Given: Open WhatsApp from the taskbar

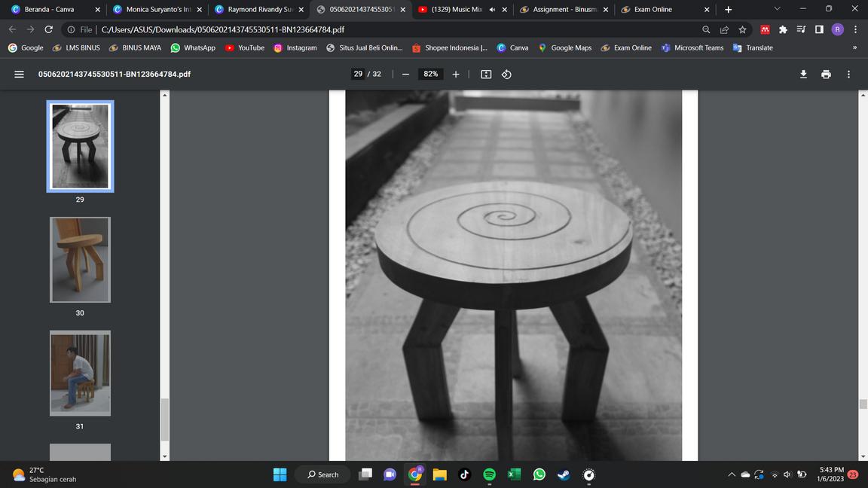Looking at the screenshot, I should (x=539, y=474).
